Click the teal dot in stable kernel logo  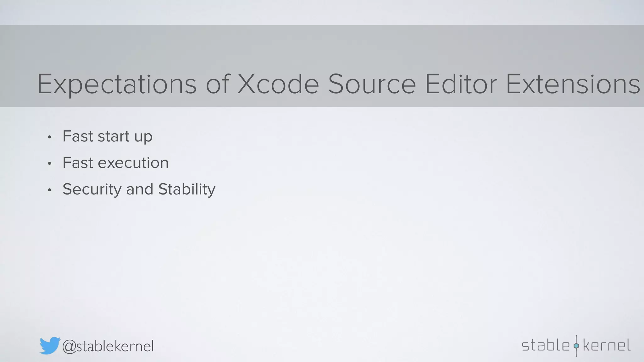576,346
